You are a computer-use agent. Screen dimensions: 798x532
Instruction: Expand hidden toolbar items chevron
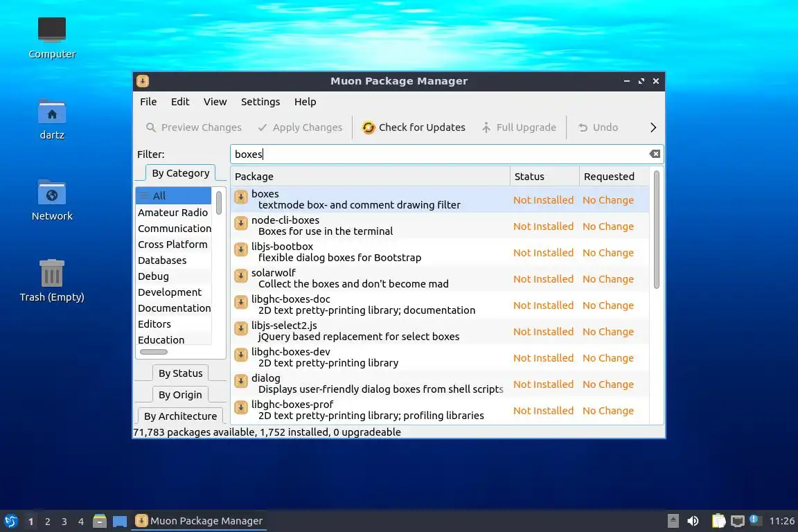coord(653,127)
